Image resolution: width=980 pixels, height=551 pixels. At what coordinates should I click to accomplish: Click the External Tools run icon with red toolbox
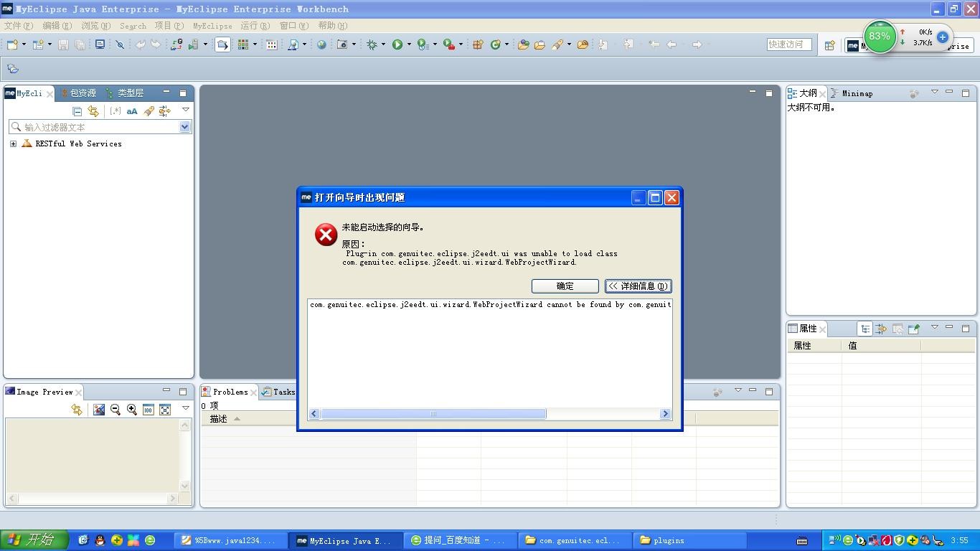point(449,44)
